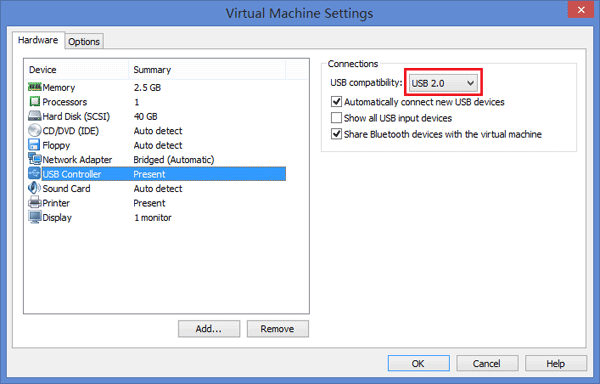Click the Processors chip icon
600x384 pixels.
[34, 102]
